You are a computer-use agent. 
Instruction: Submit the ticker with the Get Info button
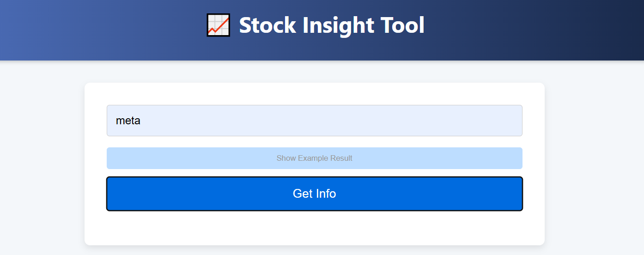[x=315, y=194]
